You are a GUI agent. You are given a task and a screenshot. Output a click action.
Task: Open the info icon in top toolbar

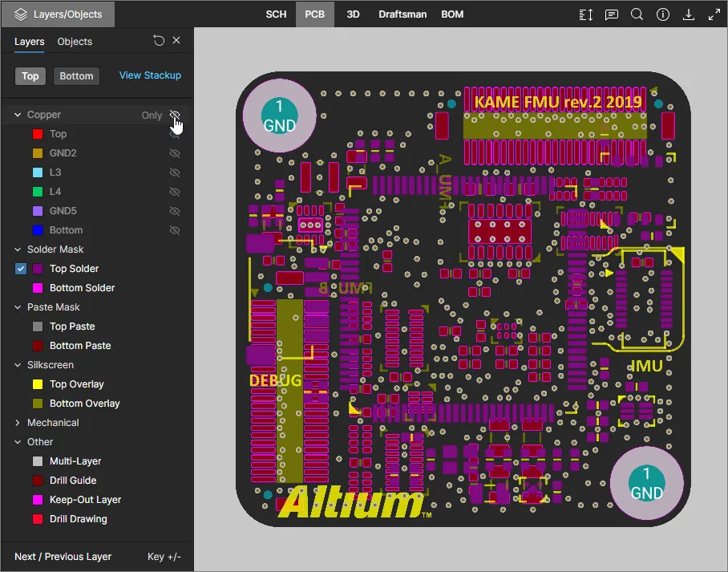click(x=662, y=14)
